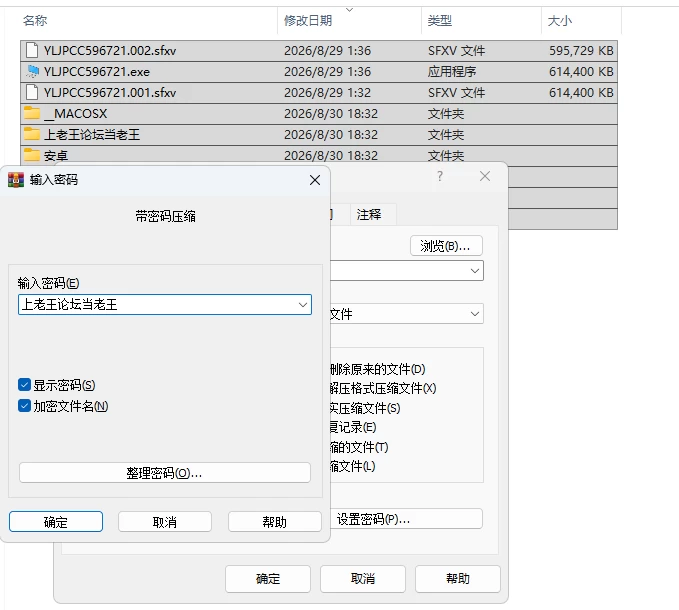
Task: Click the 带密码压缩 heading text
Action: tap(165, 216)
